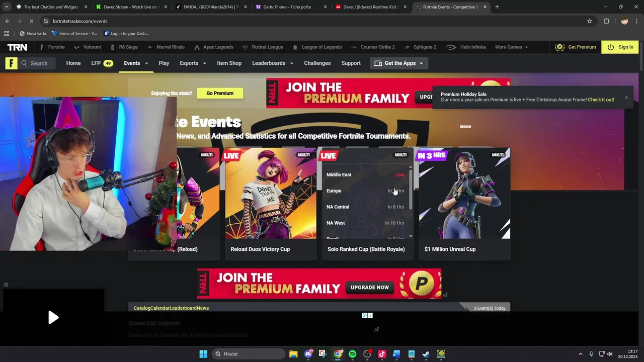
Task: Open the new tab plus button
Action: tap(497, 7)
